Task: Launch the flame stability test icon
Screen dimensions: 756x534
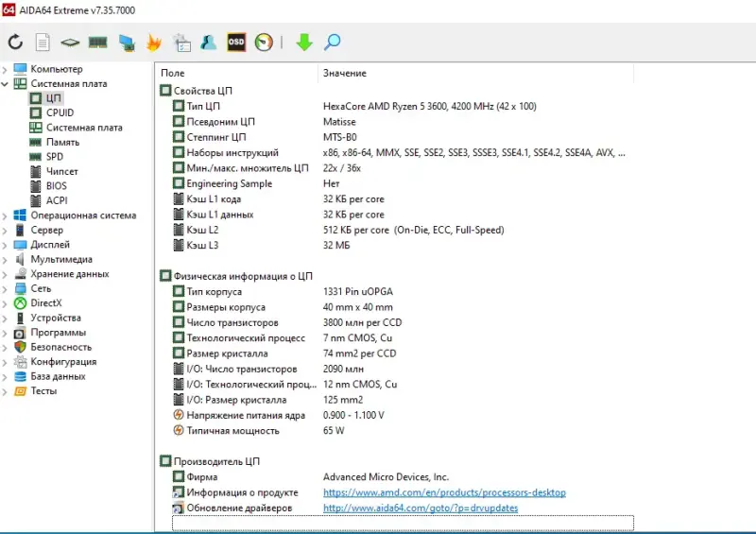Action: click(x=154, y=43)
